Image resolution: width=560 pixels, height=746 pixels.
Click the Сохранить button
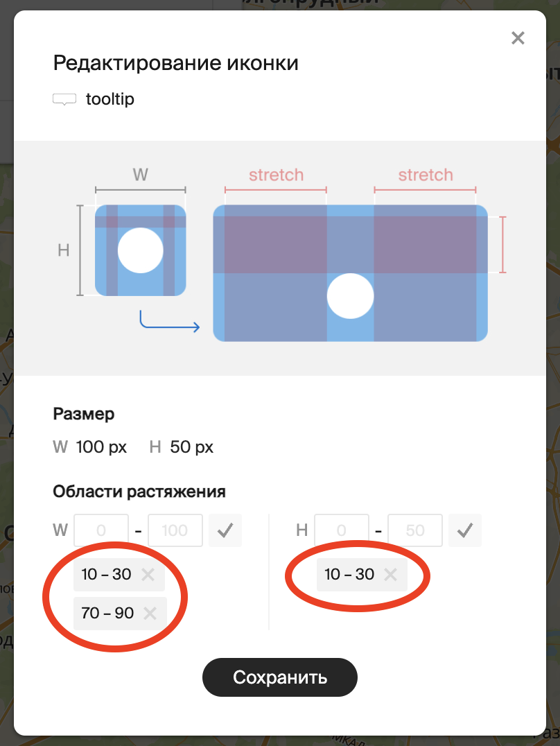click(x=280, y=677)
